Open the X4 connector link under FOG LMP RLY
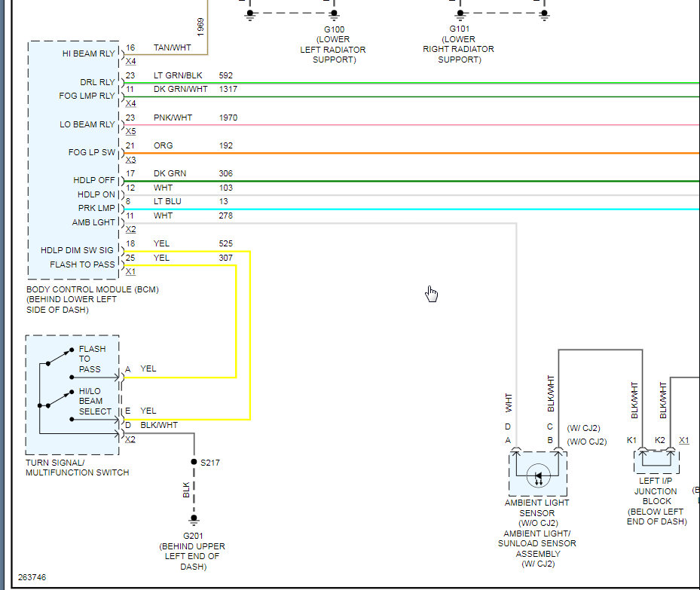Image resolution: width=700 pixels, height=590 pixels. [130, 103]
